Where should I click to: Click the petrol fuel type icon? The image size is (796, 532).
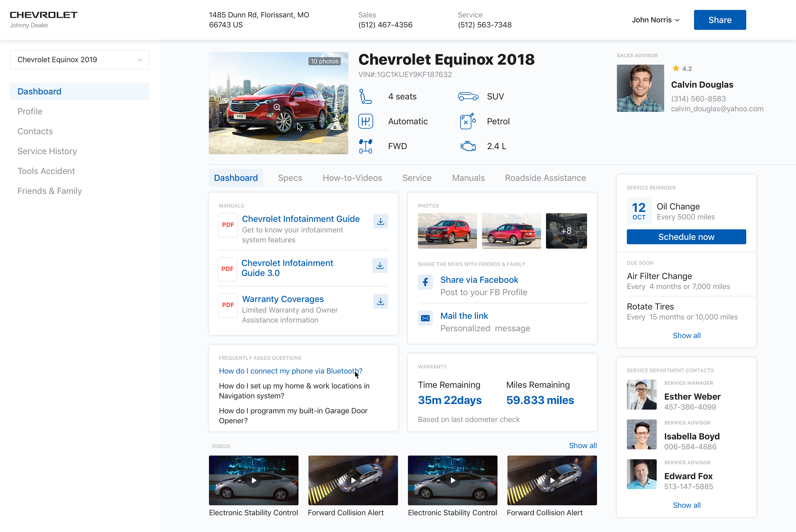(x=469, y=121)
